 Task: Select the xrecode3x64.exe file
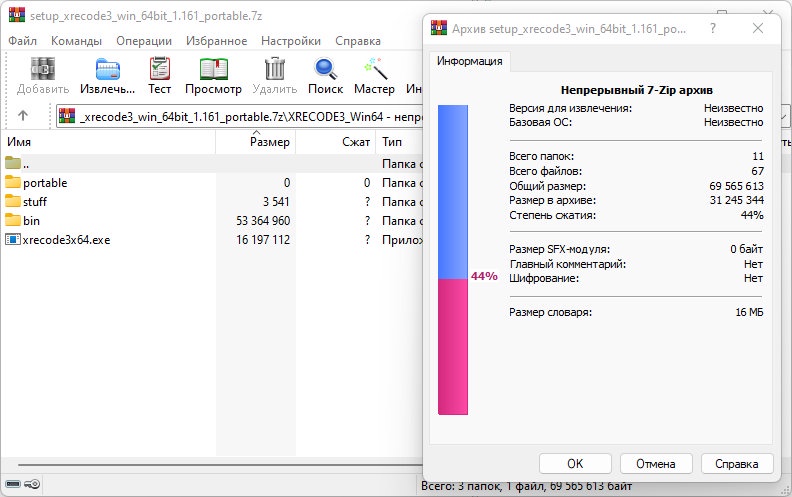(x=59, y=239)
